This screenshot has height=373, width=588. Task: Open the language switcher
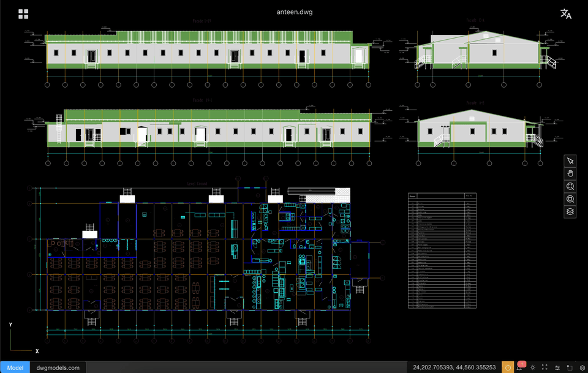pos(566,13)
